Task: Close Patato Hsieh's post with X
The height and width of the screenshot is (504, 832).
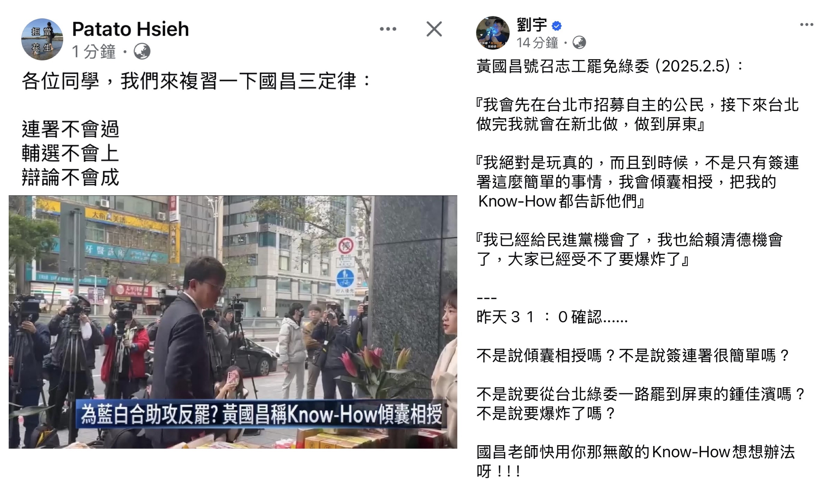Action: tap(434, 29)
